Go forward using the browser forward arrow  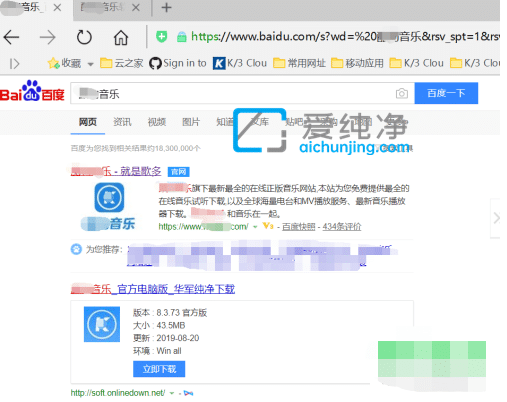[47, 37]
